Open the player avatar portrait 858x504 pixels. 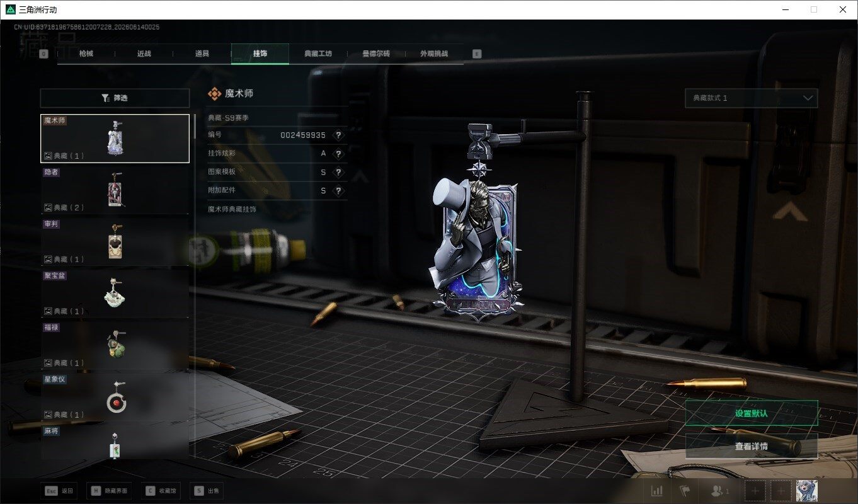[x=807, y=491]
